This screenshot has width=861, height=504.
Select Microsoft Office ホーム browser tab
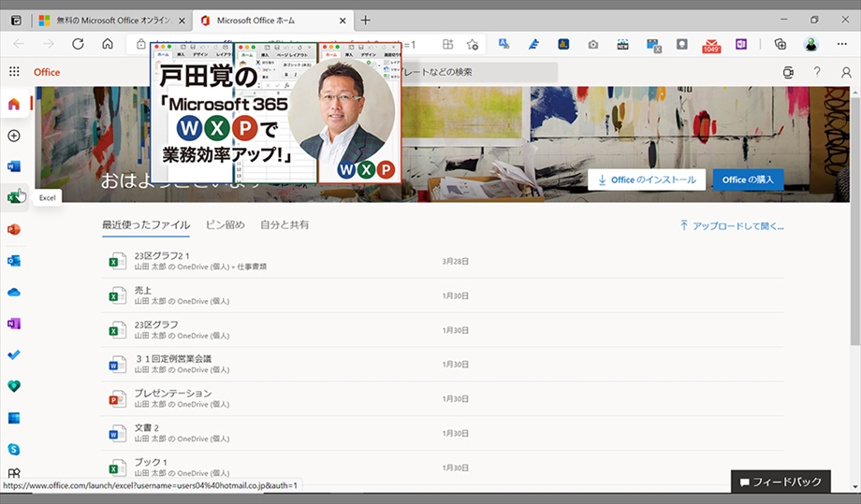pyautogui.click(x=273, y=21)
